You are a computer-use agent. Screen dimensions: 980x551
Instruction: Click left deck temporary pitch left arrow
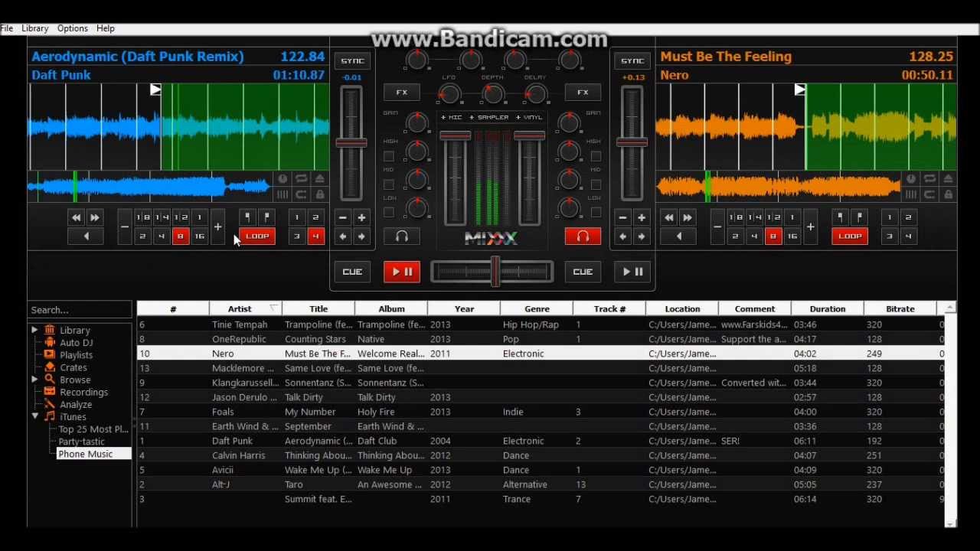(x=343, y=236)
